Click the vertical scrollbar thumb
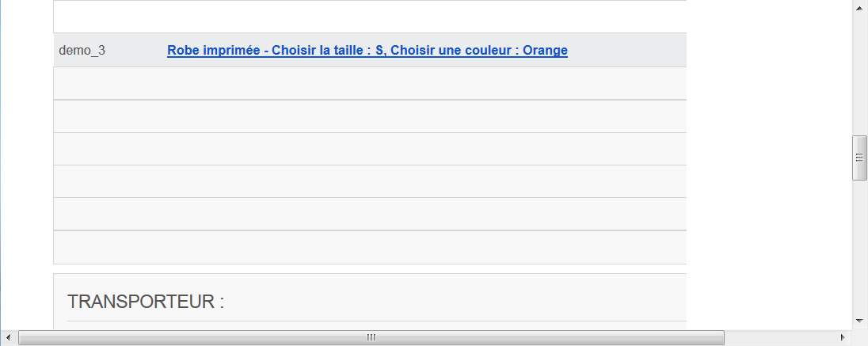The width and height of the screenshot is (868, 346). click(859, 158)
